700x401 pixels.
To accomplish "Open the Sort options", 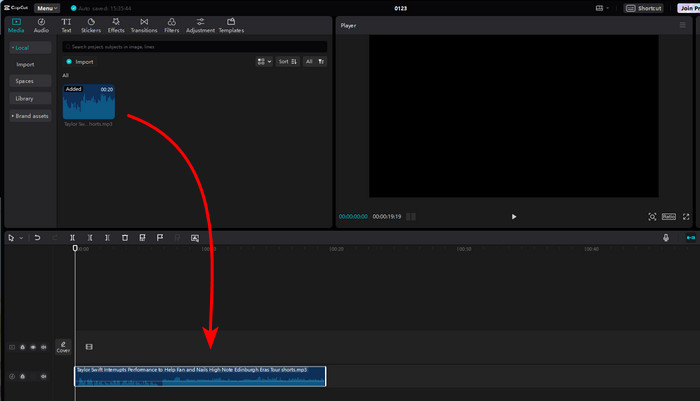I will coord(288,62).
